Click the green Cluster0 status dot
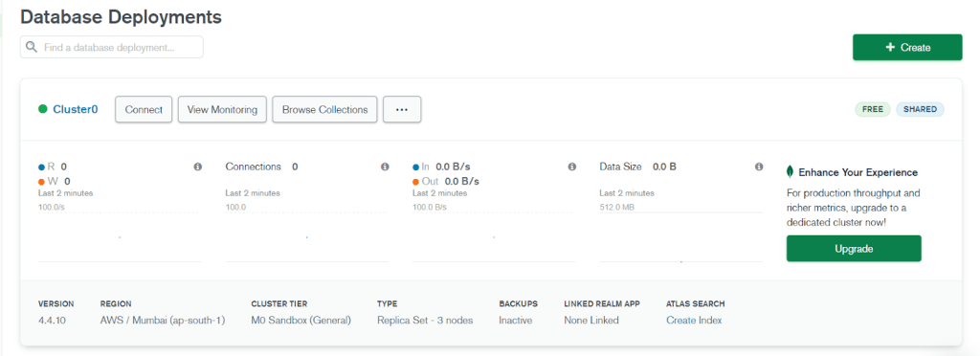 click(43, 109)
